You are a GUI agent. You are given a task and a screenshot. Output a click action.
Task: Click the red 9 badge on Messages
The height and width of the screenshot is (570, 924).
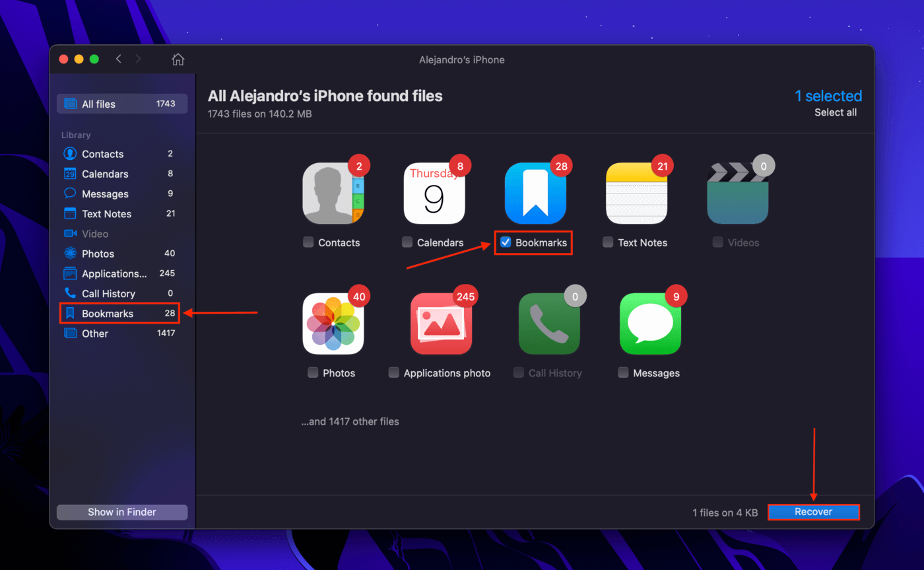click(676, 297)
